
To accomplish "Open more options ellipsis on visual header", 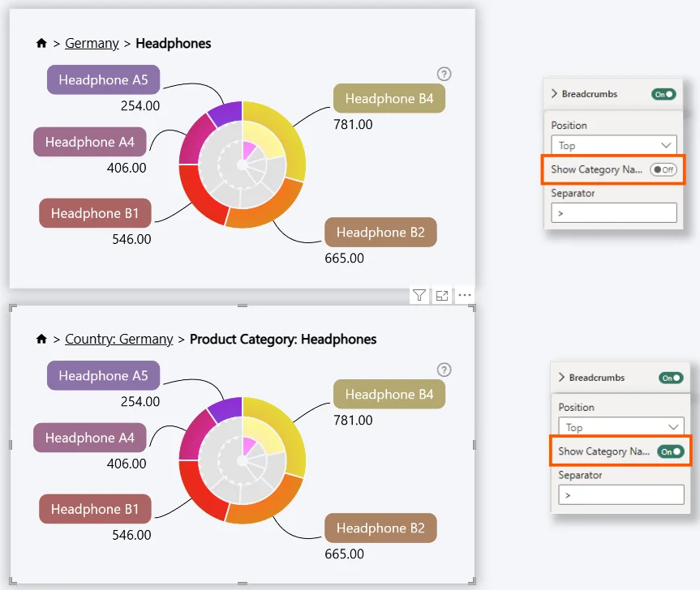I will tap(465, 296).
